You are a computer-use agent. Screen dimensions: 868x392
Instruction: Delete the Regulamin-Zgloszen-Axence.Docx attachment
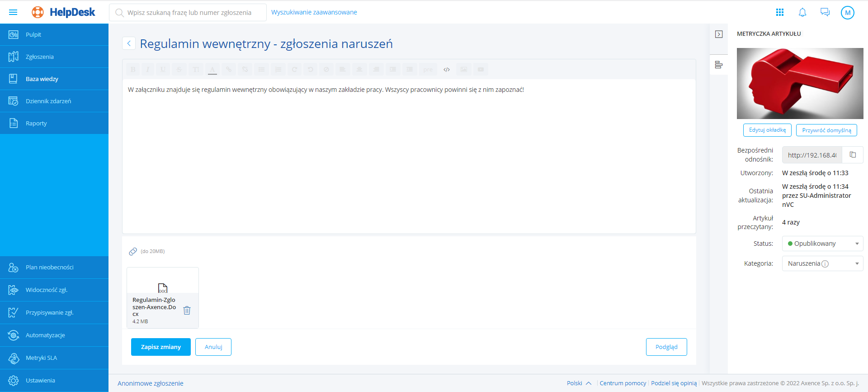point(187,311)
